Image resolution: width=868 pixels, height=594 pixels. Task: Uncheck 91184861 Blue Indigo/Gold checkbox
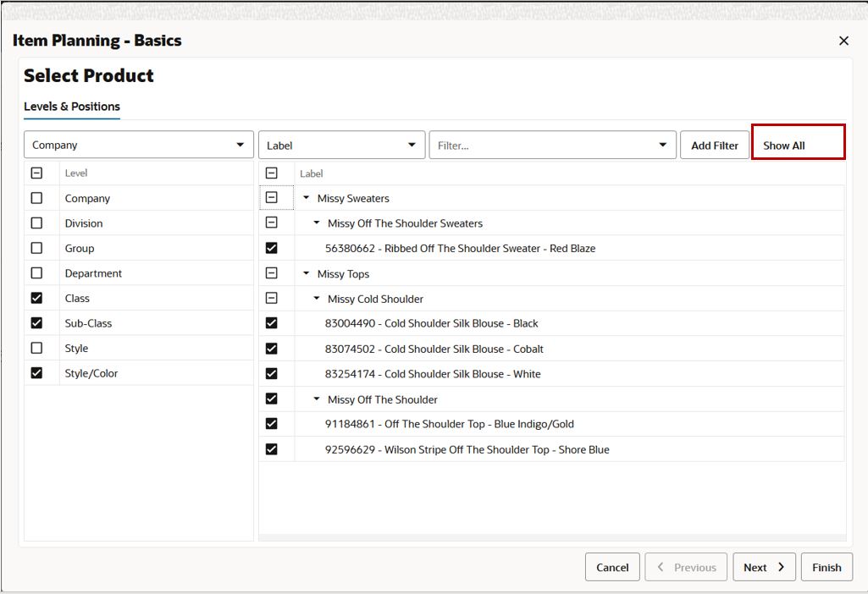point(271,424)
